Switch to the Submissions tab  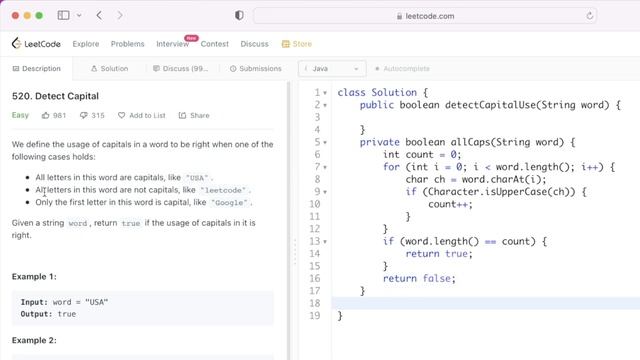[256, 69]
